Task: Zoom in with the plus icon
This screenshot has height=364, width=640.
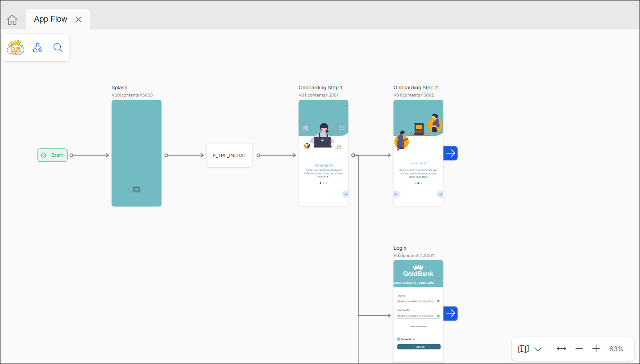Action: [596, 349]
